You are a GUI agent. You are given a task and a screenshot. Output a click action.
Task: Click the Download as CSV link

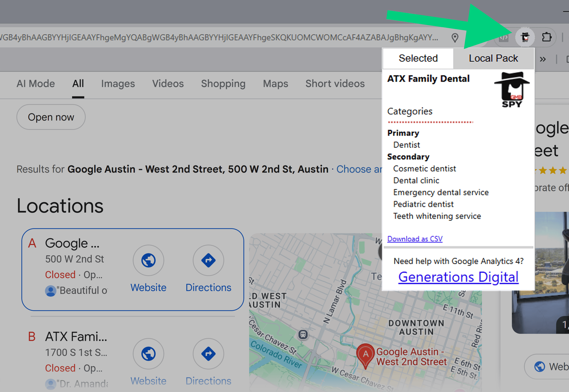415,239
